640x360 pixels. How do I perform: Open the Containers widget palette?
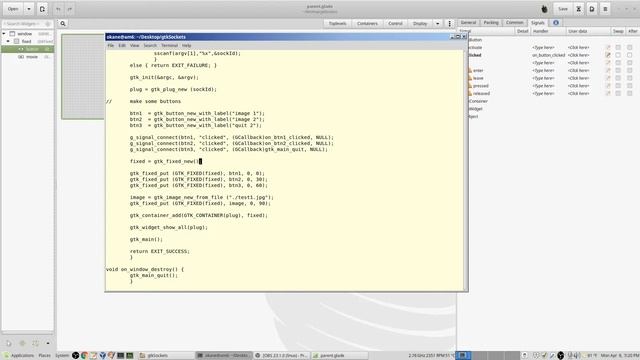point(367,24)
